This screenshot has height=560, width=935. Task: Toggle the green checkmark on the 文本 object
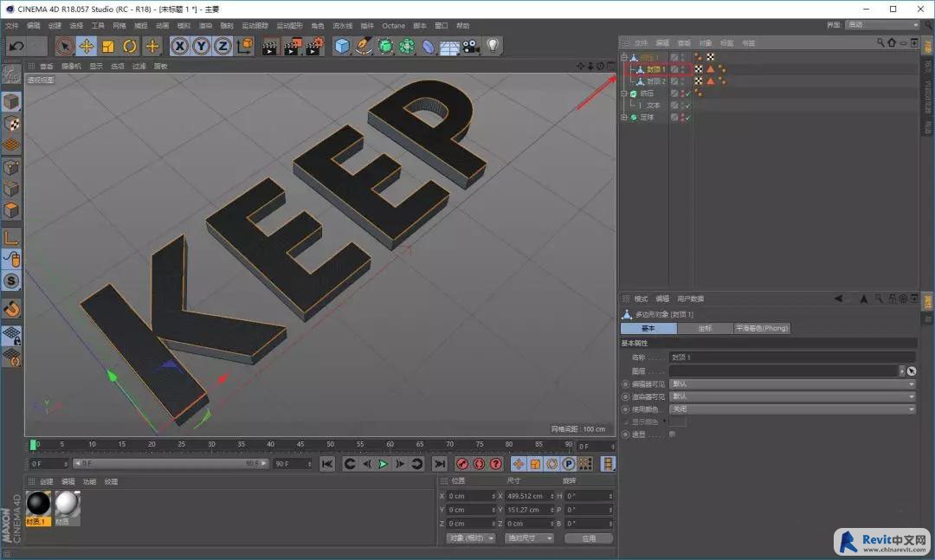(x=687, y=106)
